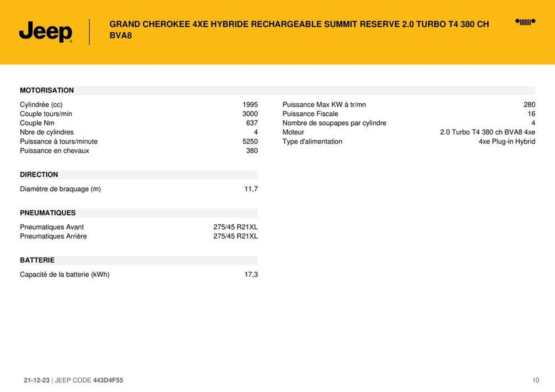Select the Nbre de cylindres label
This screenshot has width=555, height=392.
47,132
